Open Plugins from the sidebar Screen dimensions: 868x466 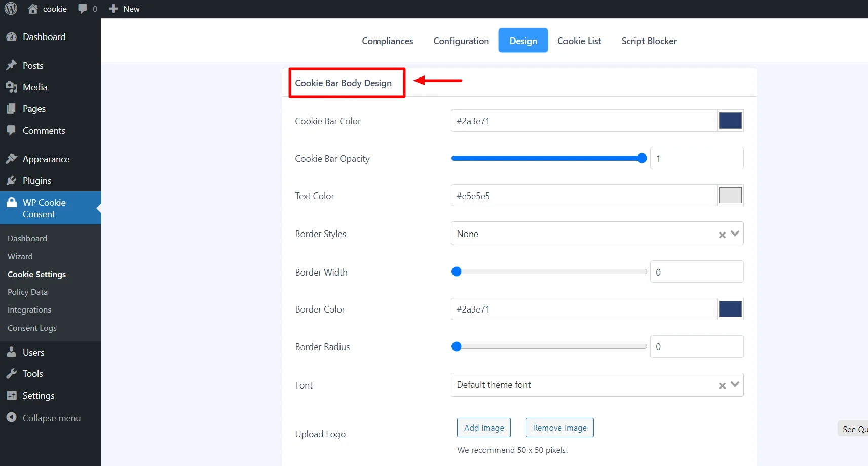[x=36, y=181]
